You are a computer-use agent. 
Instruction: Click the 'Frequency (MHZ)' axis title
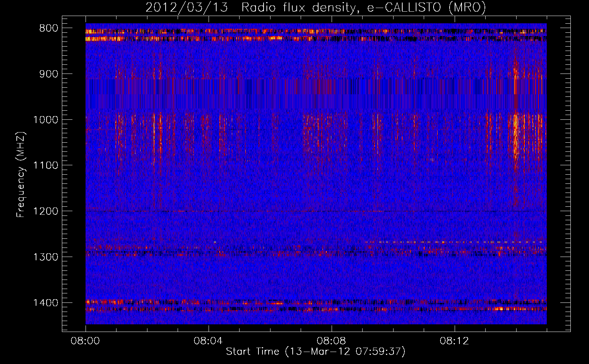click(21, 174)
